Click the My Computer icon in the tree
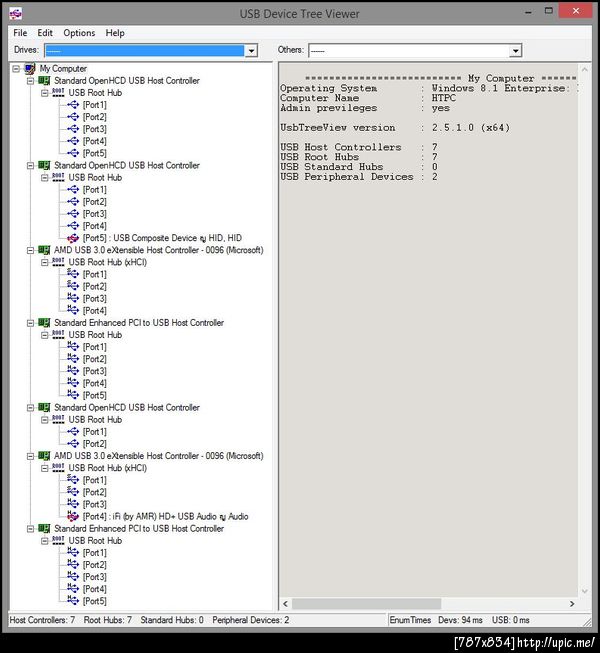600x653 pixels. tap(30, 68)
